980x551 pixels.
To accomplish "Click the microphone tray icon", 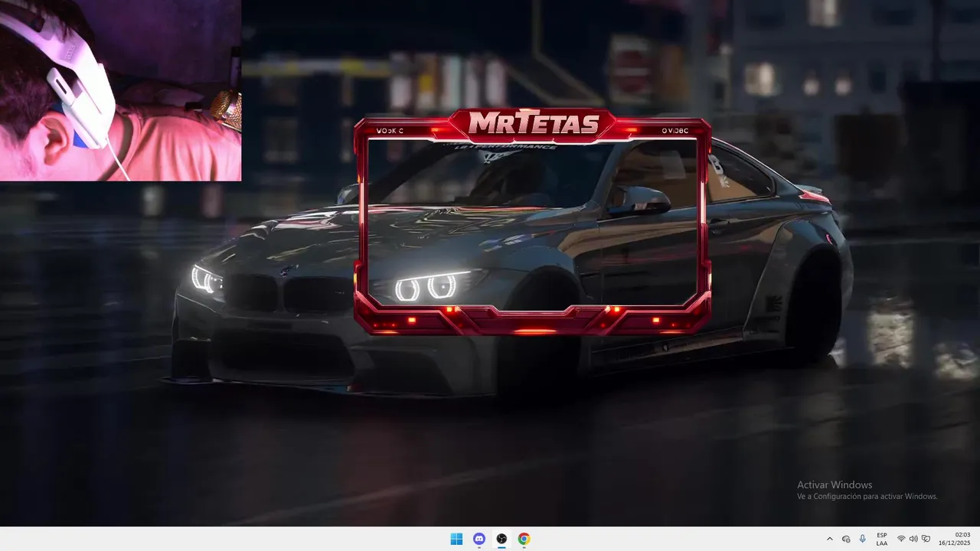I will (x=863, y=539).
